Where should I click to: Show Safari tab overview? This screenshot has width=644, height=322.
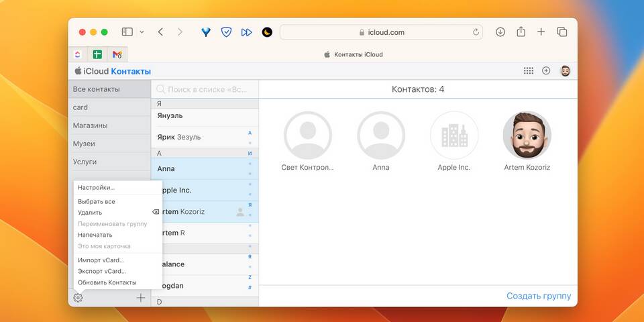[x=562, y=32]
